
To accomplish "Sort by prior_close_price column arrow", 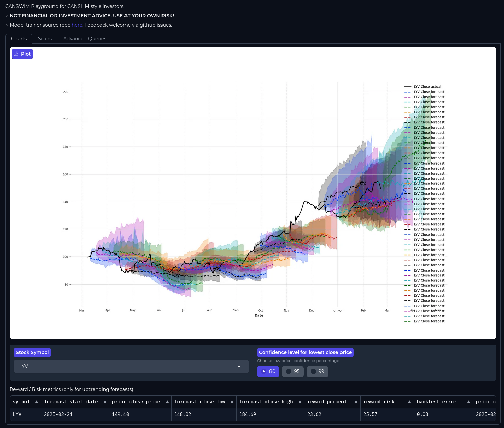I will click(x=167, y=402).
